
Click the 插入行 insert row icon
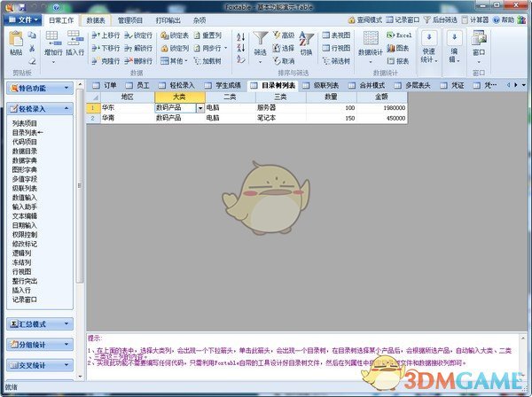(x=75, y=38)
